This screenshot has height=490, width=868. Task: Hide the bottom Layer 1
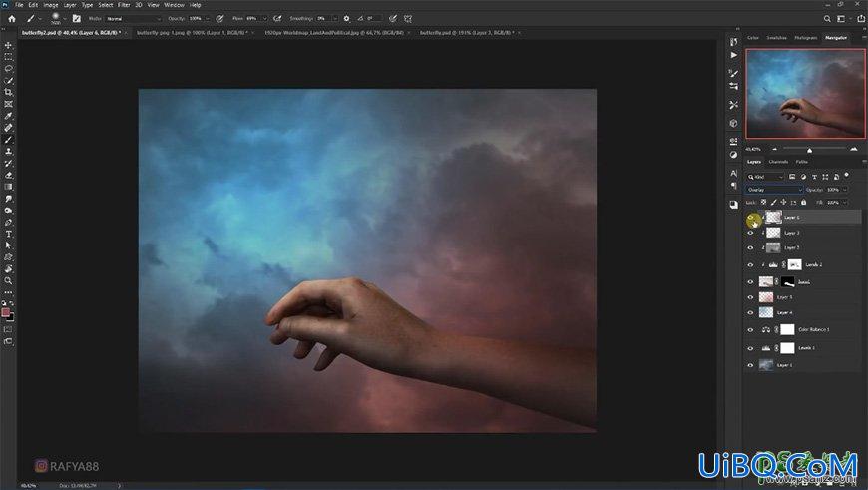[750, 365]
